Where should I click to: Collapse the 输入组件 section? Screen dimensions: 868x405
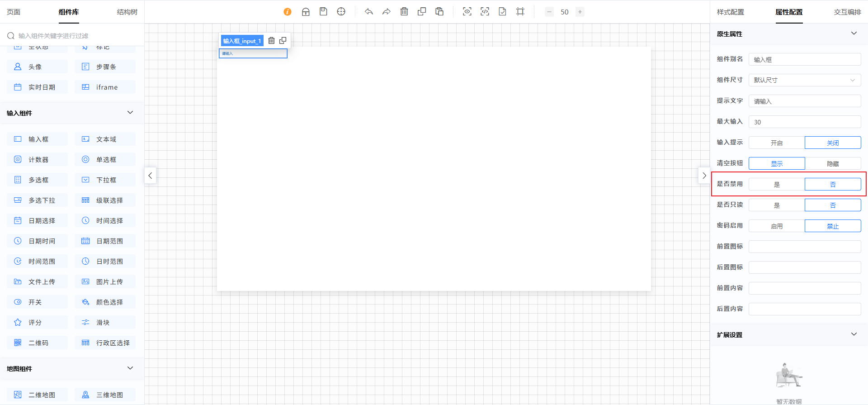click(130, 113)
